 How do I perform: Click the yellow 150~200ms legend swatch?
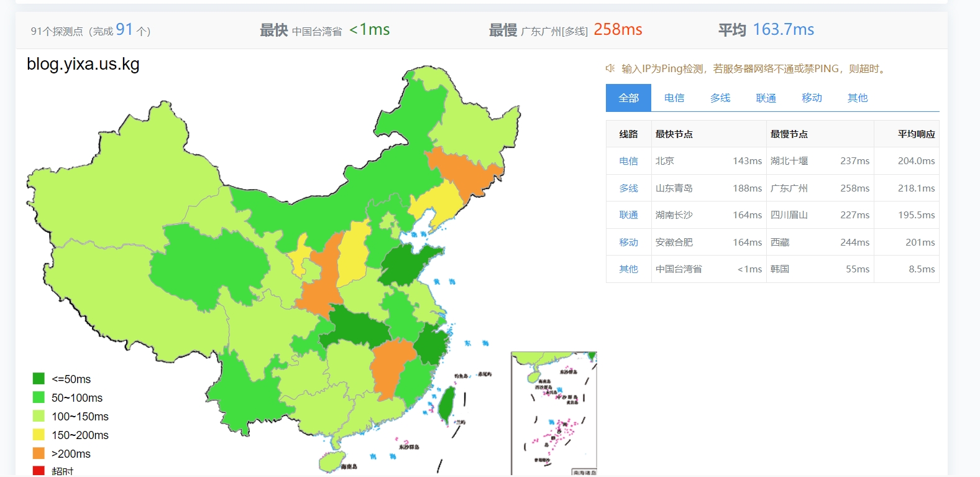pos(39,435)
